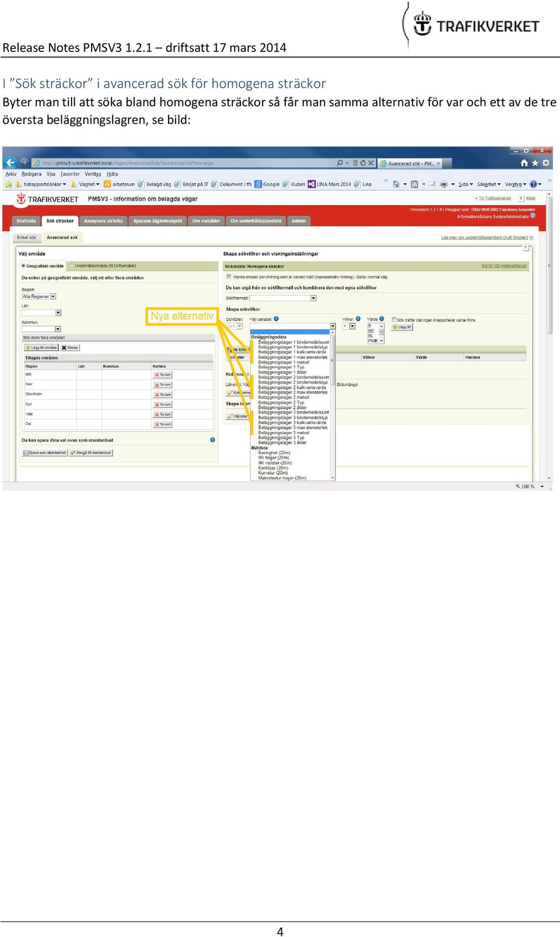Image resolution: width=560 pixels, height=937 pixels.
Task: Click the info icon beside Villkor
Action: pos(358,319)
